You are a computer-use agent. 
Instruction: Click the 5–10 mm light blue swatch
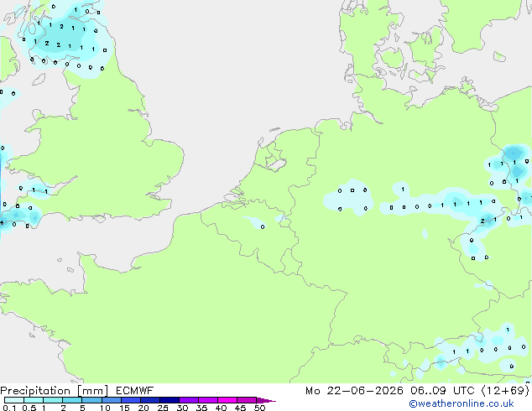pyautogui.click(x=91, y=400)
